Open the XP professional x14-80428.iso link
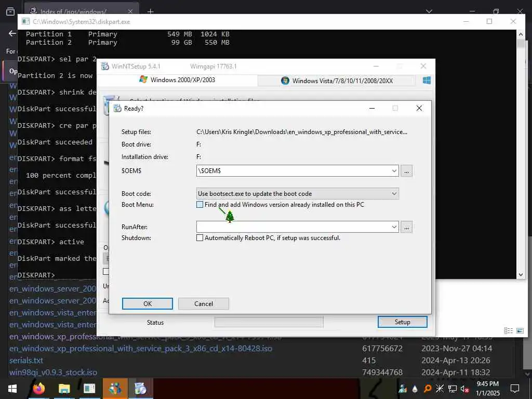The height and width of the screenshot is (399, 532). 141,349
